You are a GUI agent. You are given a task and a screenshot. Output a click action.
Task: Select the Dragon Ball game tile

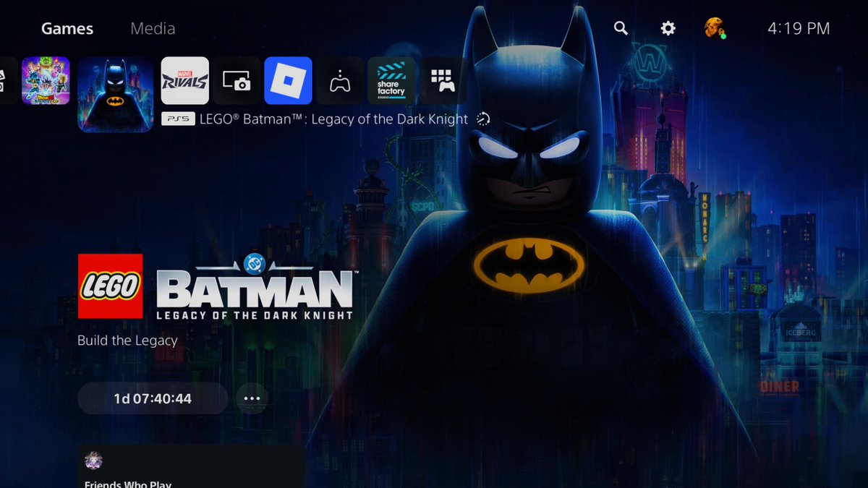click(x=46, y=81)
